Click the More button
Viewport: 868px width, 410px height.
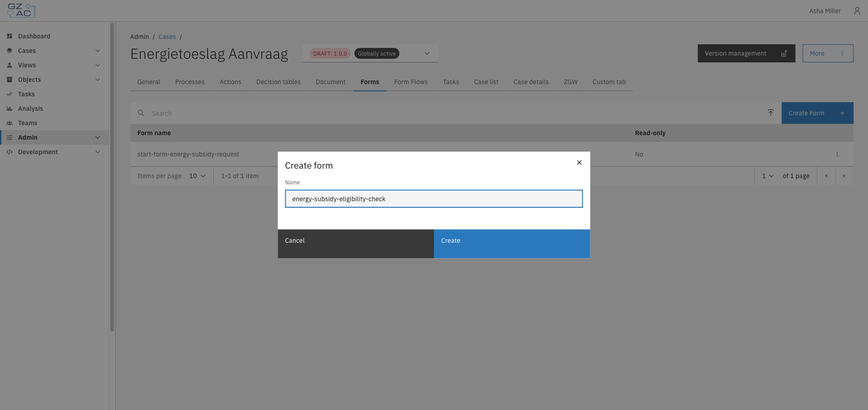pyautogui.click(x=828, y=53)
